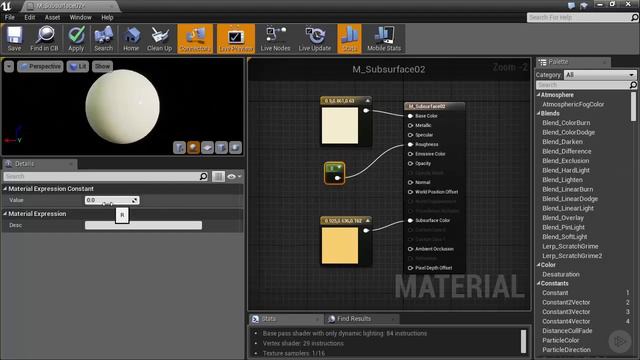Click the Emissive Color input pin

[411, 154]
